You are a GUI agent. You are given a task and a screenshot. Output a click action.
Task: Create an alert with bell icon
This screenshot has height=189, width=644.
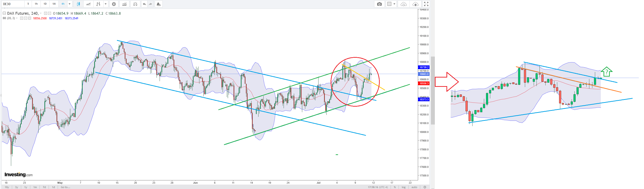tap(158, 4)
